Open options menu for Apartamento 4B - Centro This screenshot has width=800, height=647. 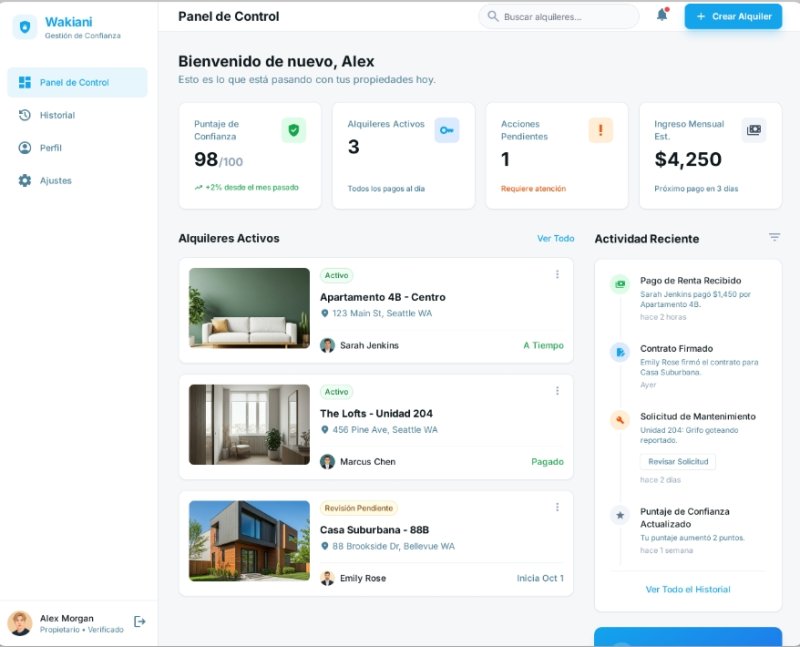(557, 275)
